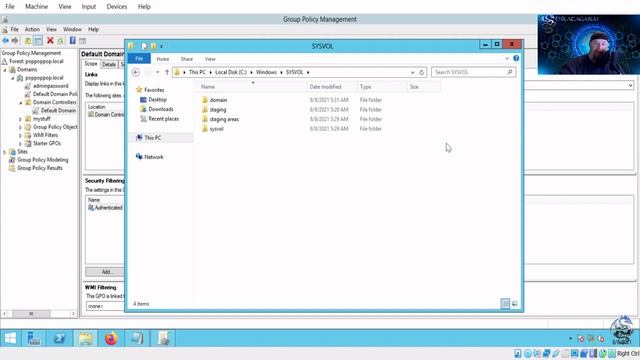Open the Action menu in Group Policy Management

(x=32, y=29)
